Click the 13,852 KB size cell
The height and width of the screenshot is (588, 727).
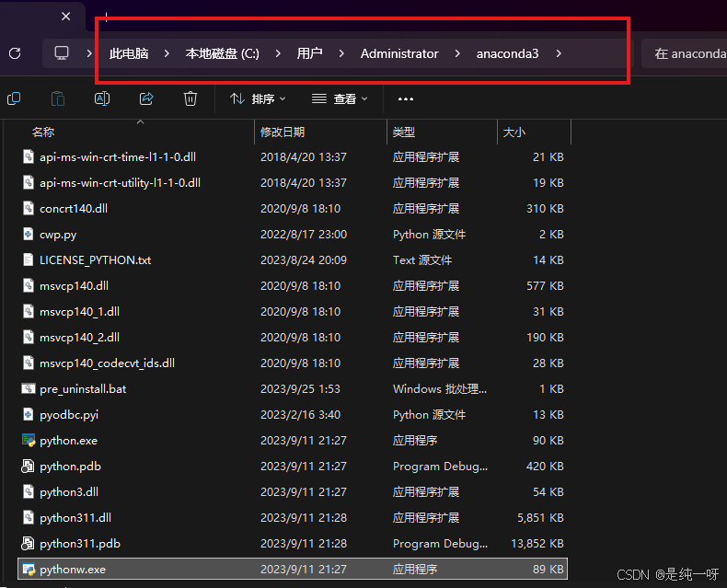tap(537, 544)
